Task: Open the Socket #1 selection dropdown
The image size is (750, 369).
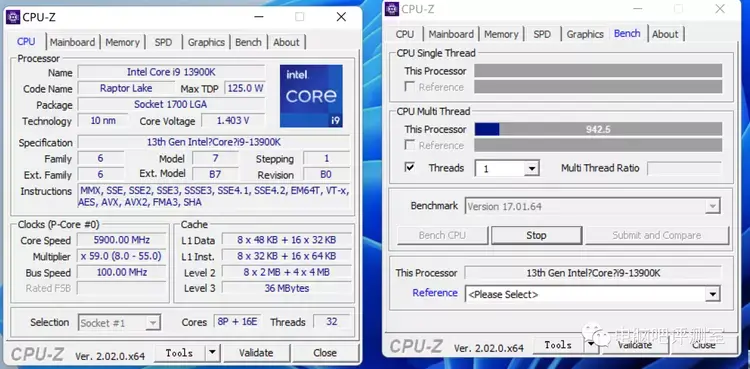Action: click(x=153, y=323)
